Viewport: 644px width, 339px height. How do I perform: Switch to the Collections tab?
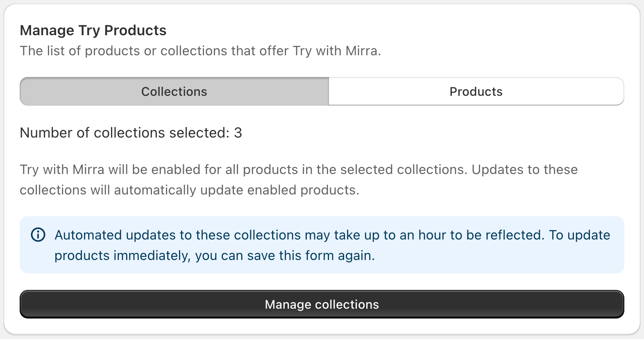tap(174, 91)
